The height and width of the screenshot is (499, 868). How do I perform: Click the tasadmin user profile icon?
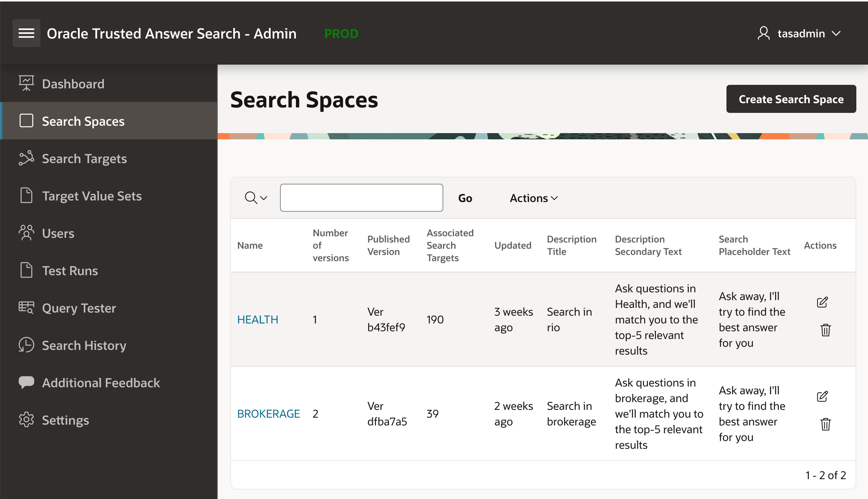(x=764, y=33)
